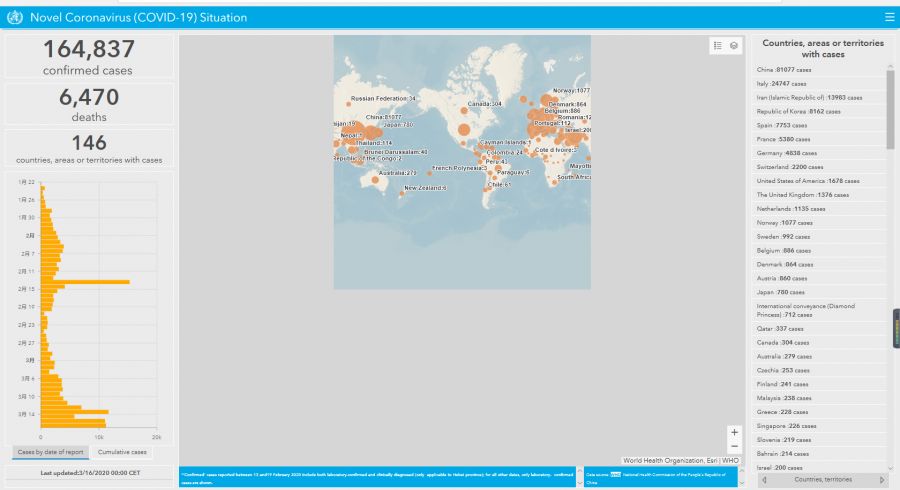Click the WHO link in the data source note
900x490 pixels.
616,475
